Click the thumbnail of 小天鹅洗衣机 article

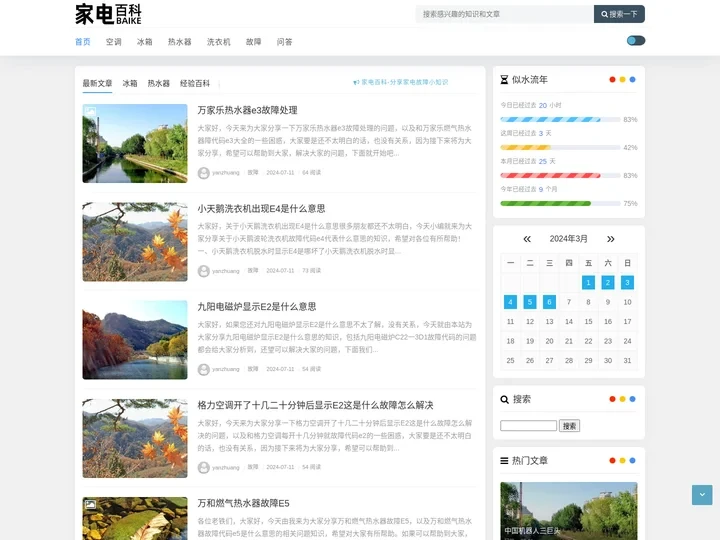pos(135,242)
